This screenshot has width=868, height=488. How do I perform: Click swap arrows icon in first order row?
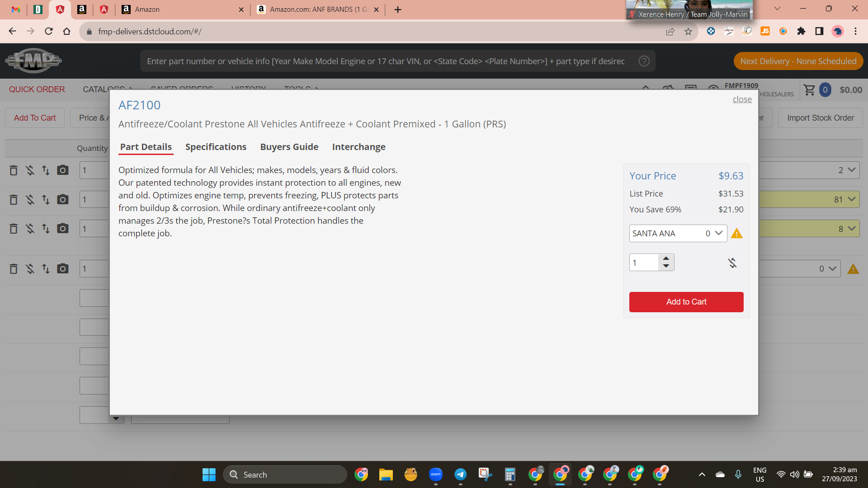pyautogui.click(x=46, y=170)
